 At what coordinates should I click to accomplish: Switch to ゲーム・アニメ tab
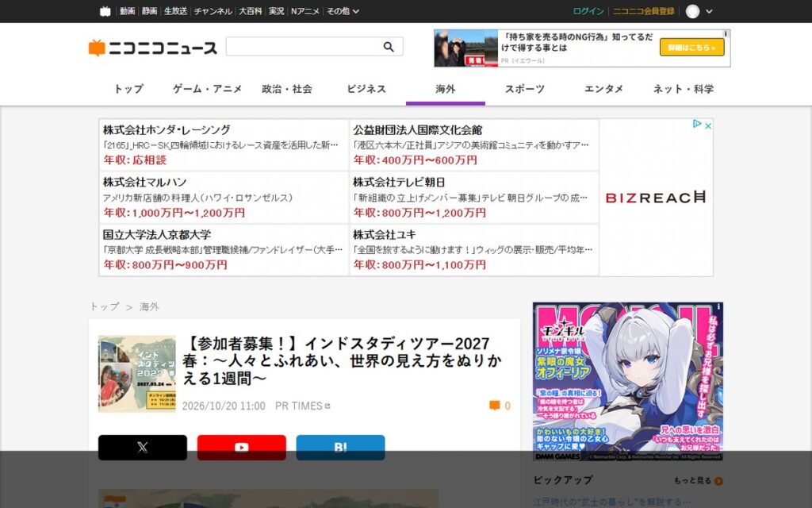[x=207, y=89]
